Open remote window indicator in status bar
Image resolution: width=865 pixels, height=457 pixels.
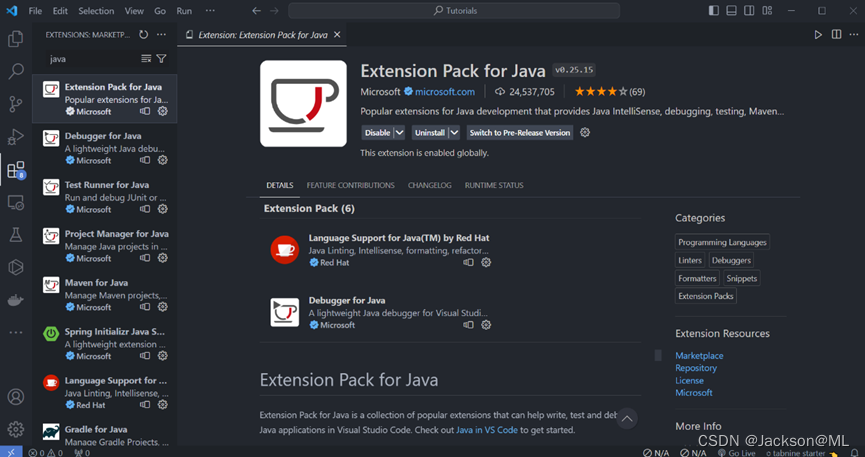click(11, 453)
